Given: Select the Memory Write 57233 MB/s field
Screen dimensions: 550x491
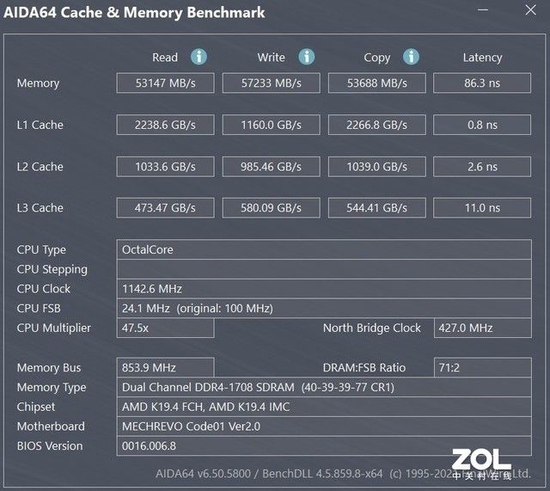Looking at the screenshot, I should coord(271,83).
